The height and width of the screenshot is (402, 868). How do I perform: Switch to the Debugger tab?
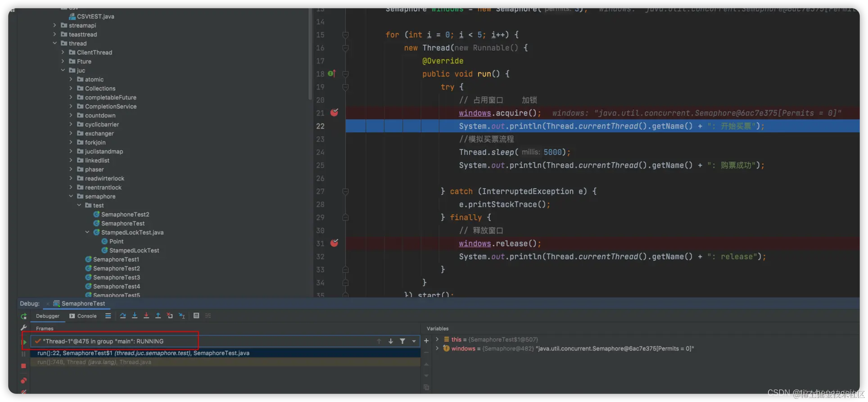pos(48,316)
